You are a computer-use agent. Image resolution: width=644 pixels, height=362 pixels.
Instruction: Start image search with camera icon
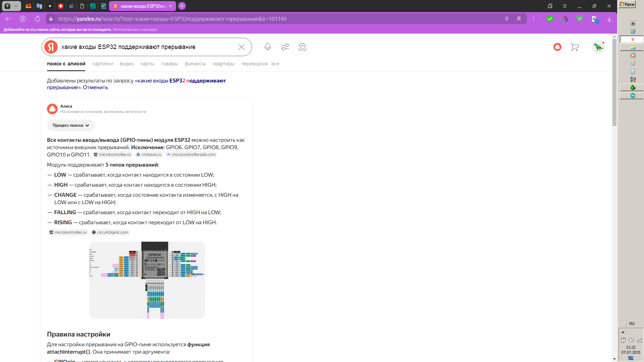coord(303,47)
